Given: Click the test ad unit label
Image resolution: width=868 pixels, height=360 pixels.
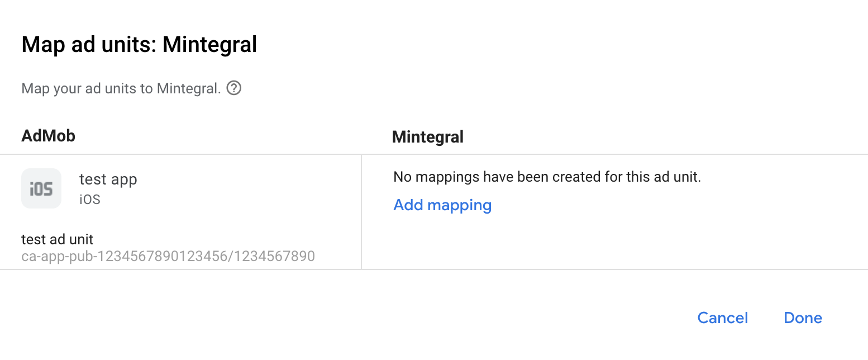Looking at the screenshot, I should 56,239.
